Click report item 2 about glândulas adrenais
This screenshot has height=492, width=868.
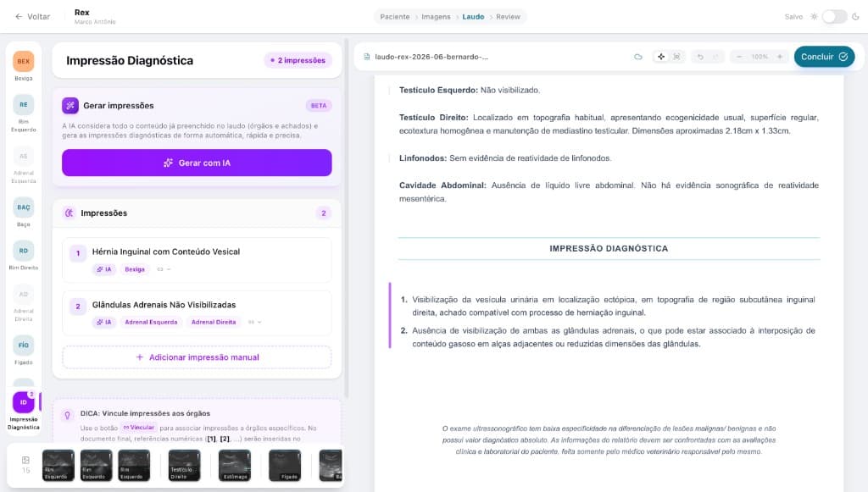pyautogui.click(x=608, y=337)
